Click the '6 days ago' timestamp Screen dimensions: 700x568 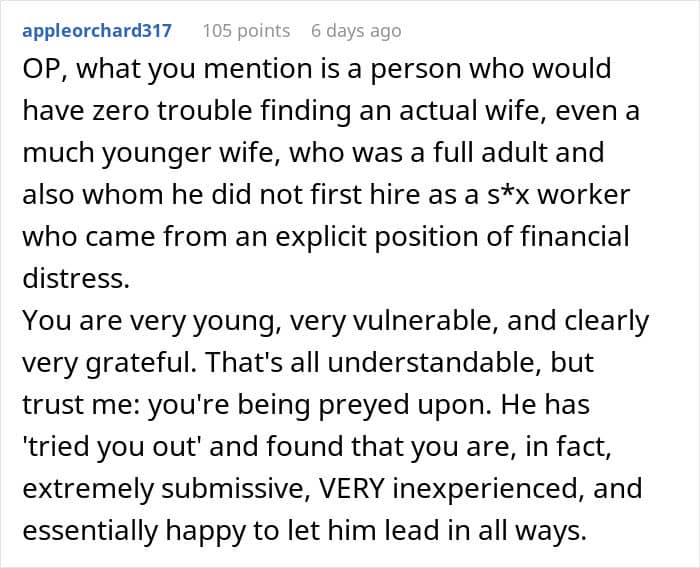356,31
